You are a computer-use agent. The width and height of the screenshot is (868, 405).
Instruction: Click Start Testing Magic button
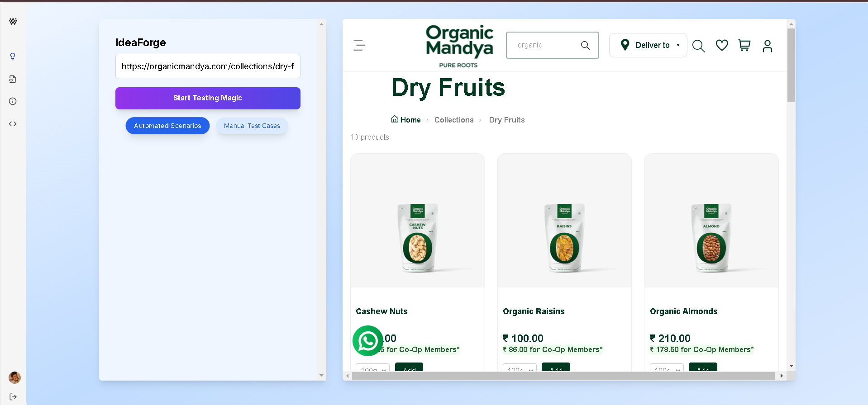coord(208,98)
